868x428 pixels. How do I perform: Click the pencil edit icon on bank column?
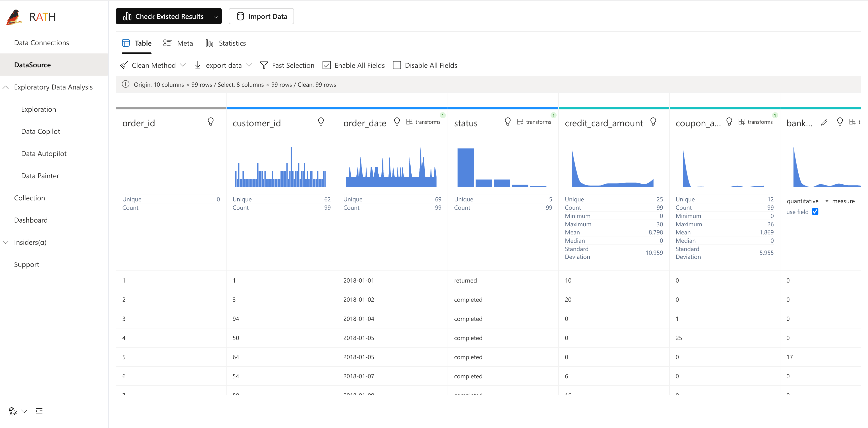click(x=824, y=123)
